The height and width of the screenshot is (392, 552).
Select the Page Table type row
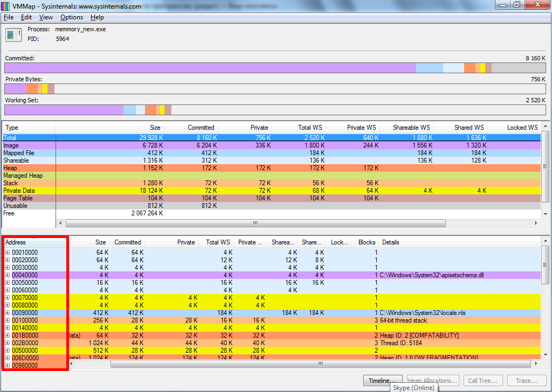272,198
